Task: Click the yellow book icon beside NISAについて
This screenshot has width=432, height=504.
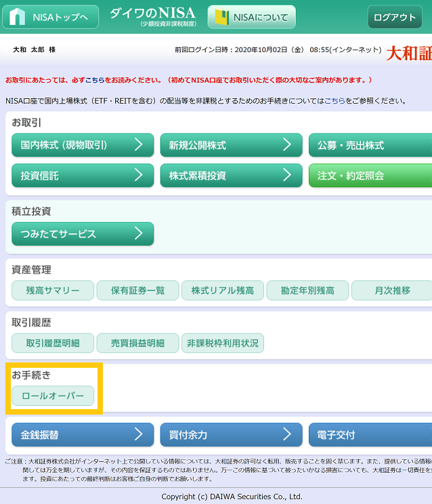Action: [x=221, y=17]
